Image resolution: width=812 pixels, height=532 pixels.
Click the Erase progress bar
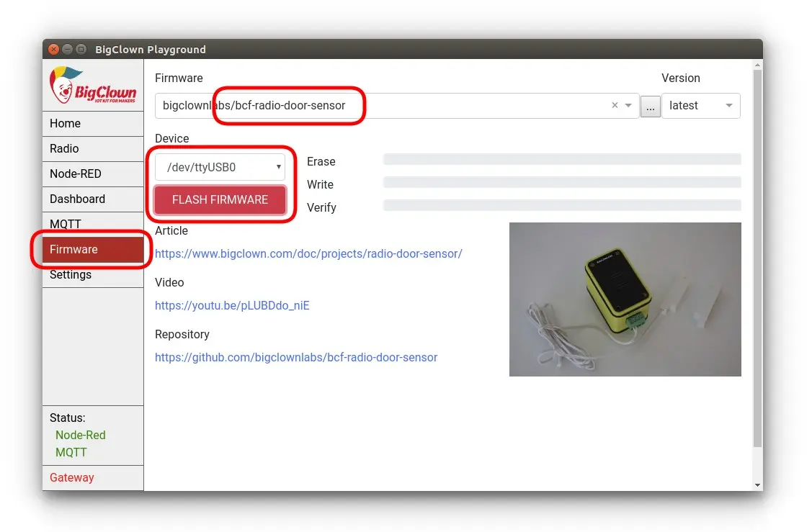[562, 159]
